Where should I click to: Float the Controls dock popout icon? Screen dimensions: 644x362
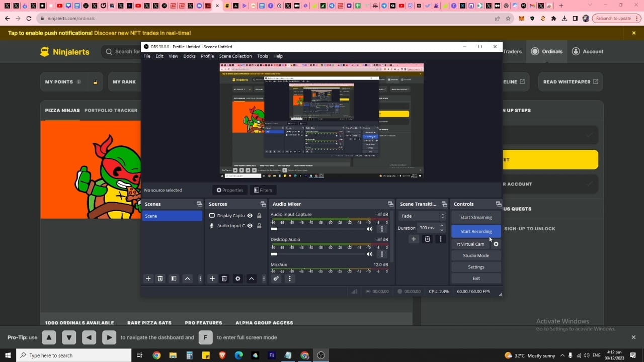499,204
